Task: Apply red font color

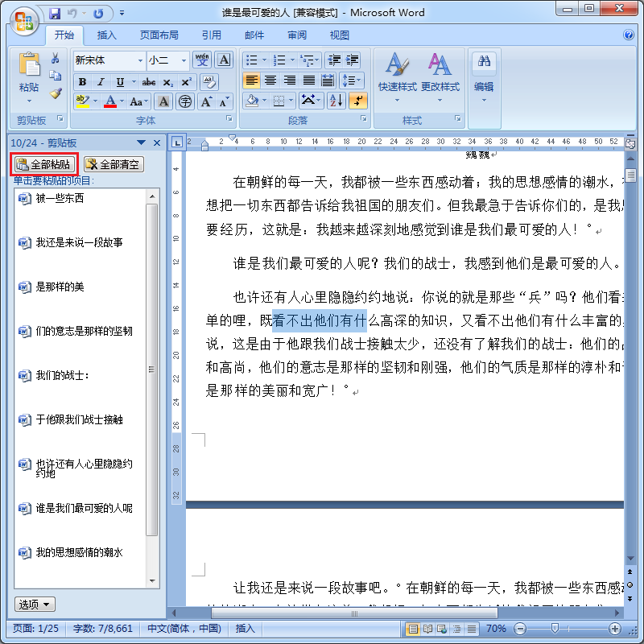Action: [110, 101]
